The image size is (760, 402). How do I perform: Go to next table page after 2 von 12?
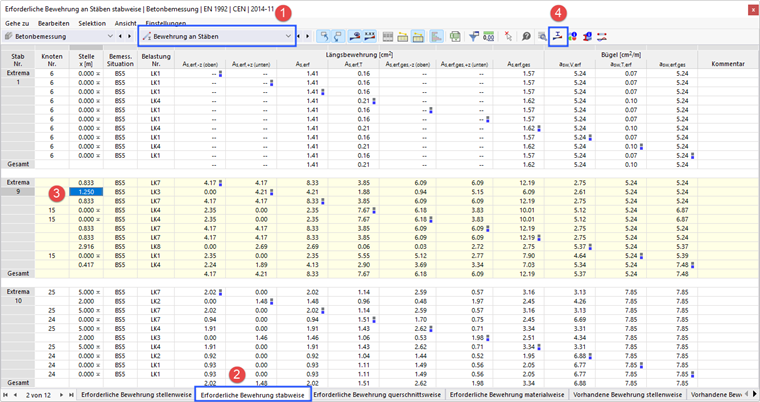coord(61,395)
